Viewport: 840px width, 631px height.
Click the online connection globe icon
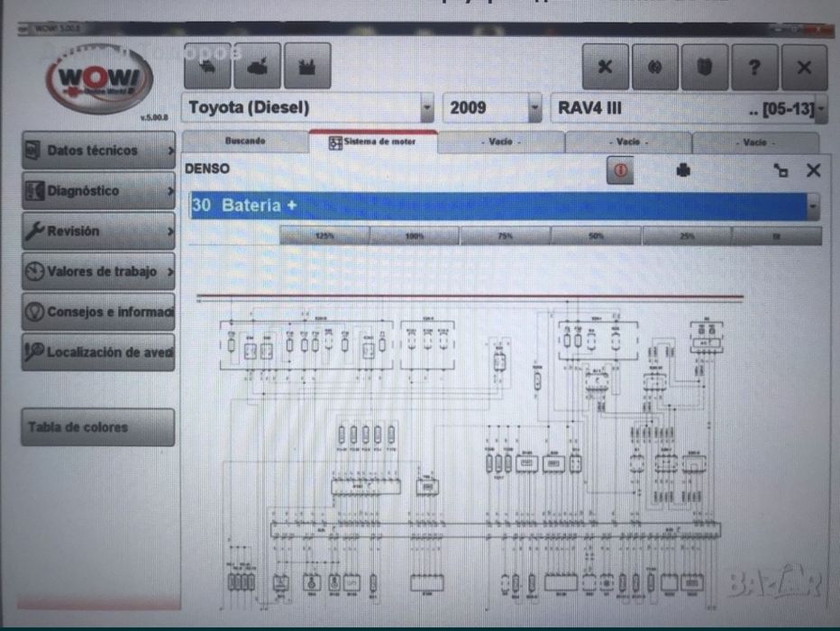tap(654, 67)
